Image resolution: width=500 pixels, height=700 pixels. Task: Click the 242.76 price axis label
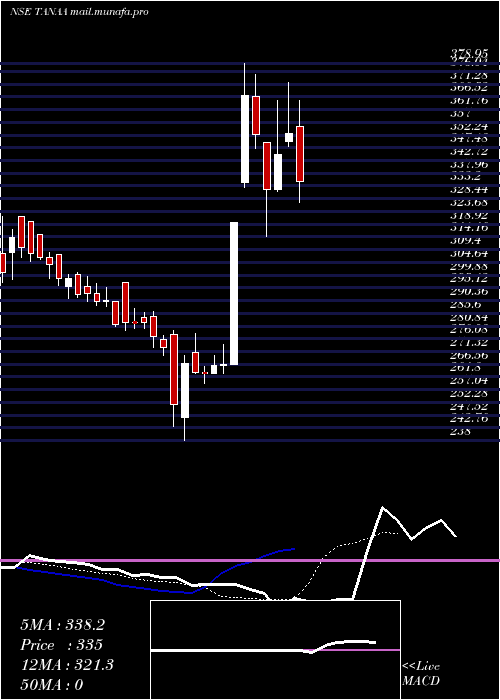point(469,419)
